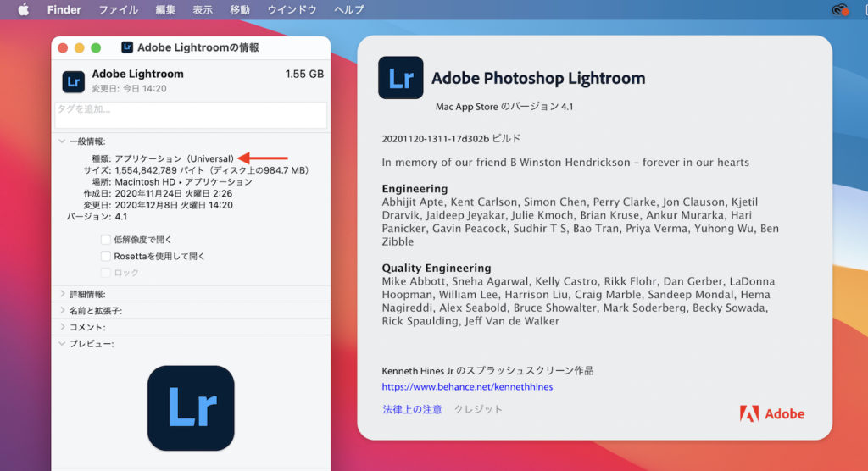Open the 法律上の注意 link
Viewport: 868px width, 471px height.
[x=412, y=409]
